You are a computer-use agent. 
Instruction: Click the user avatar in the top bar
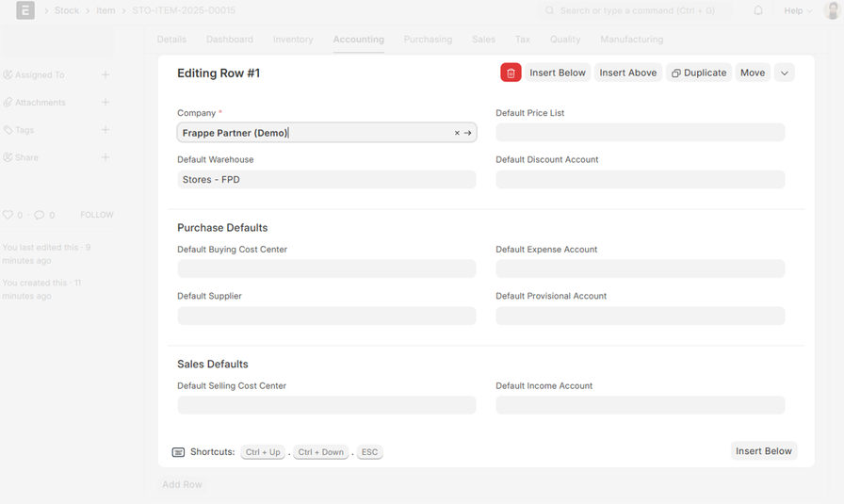click(832, 10)
